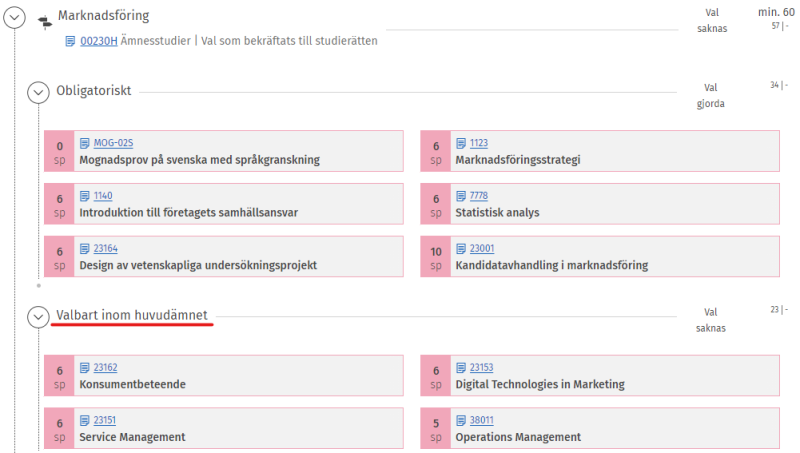Open course link 23162 Konsumentbeteende
The image size is (800, 453).
tap(105, 367)
